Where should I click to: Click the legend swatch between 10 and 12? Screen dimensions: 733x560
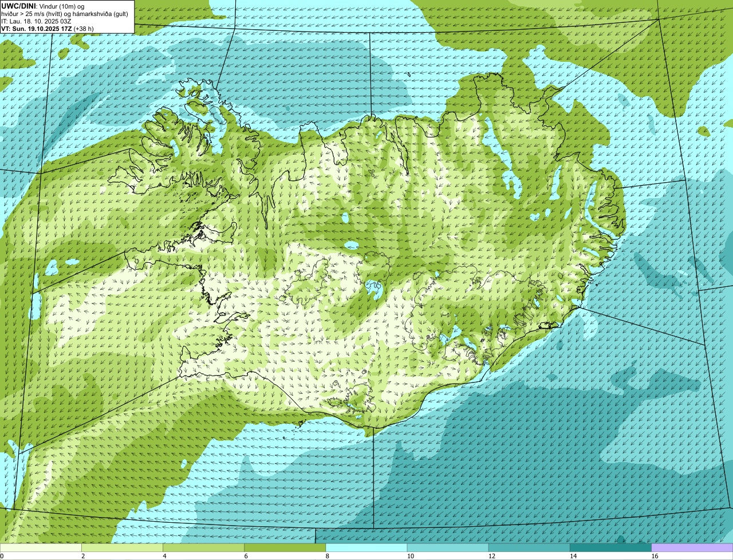(448, 547)
